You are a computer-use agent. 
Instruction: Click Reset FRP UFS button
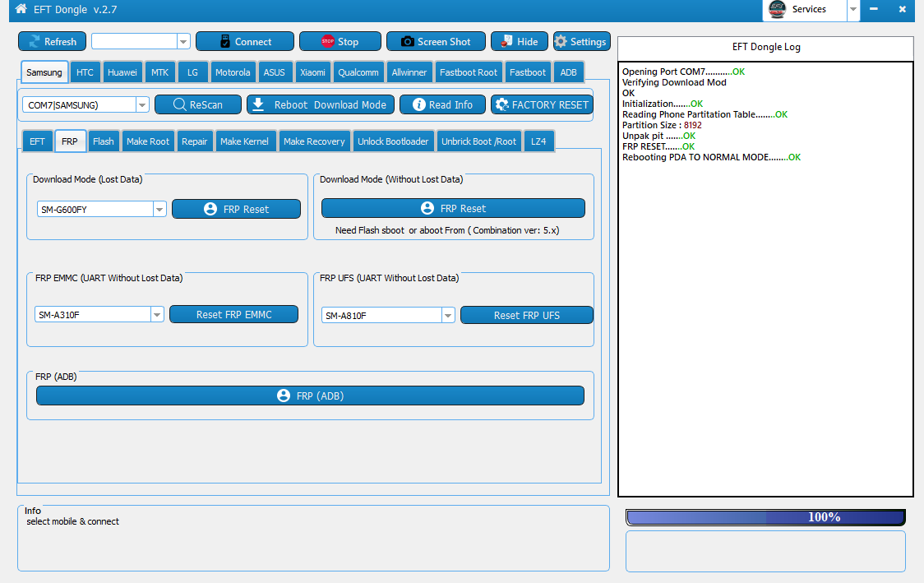pyautogui.click(x=527, y=315)
